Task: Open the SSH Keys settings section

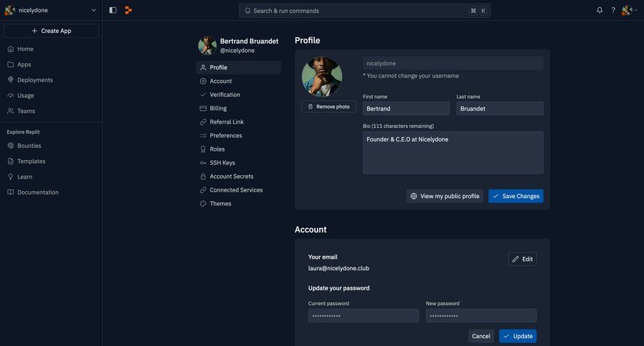Action: tap(222, 163)
